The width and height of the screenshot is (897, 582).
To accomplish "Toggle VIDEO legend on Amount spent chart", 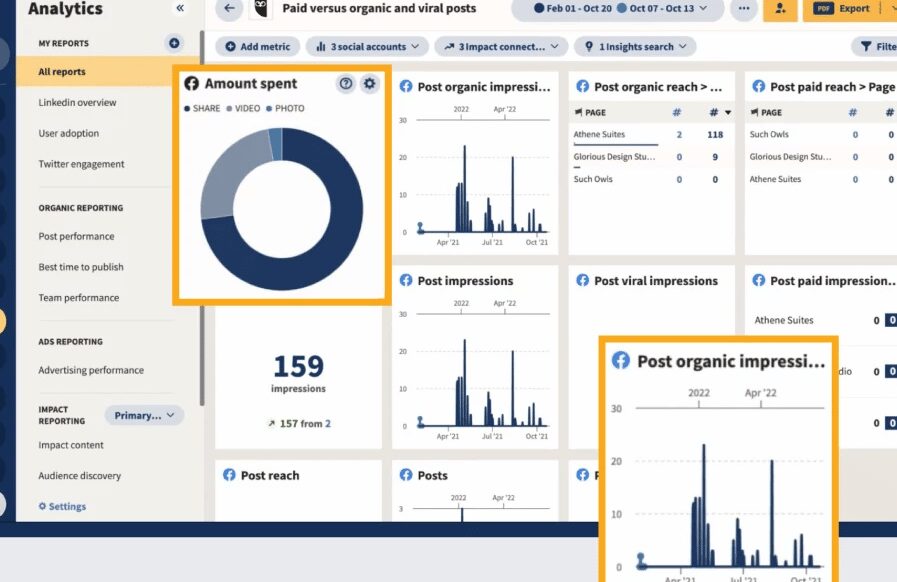I will [x=243, y=108].
